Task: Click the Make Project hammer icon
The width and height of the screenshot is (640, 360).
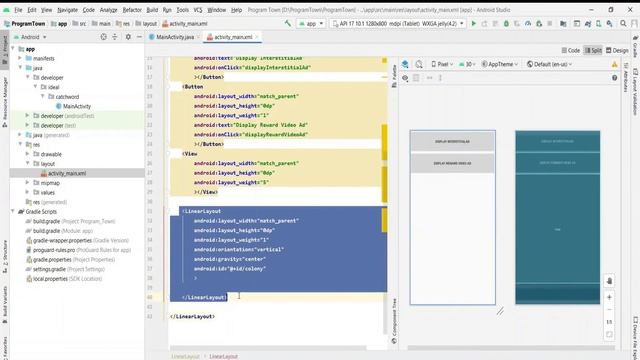Action: pyautogui.click(x=288, y=24)
